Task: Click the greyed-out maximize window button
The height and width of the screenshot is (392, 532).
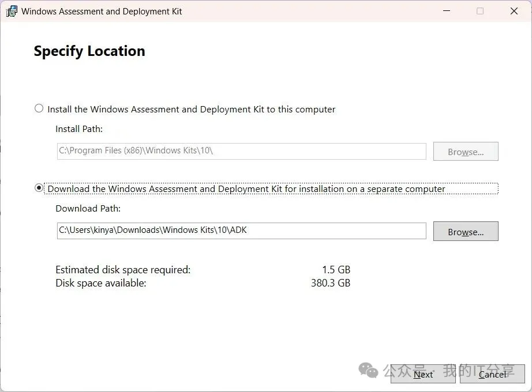Action: coord(480,11)
